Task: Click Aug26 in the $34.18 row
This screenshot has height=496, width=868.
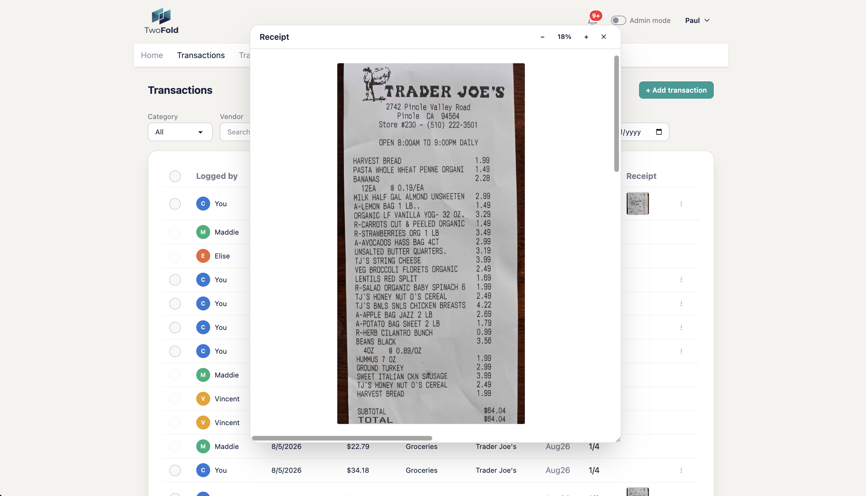Action: point(558,470)
